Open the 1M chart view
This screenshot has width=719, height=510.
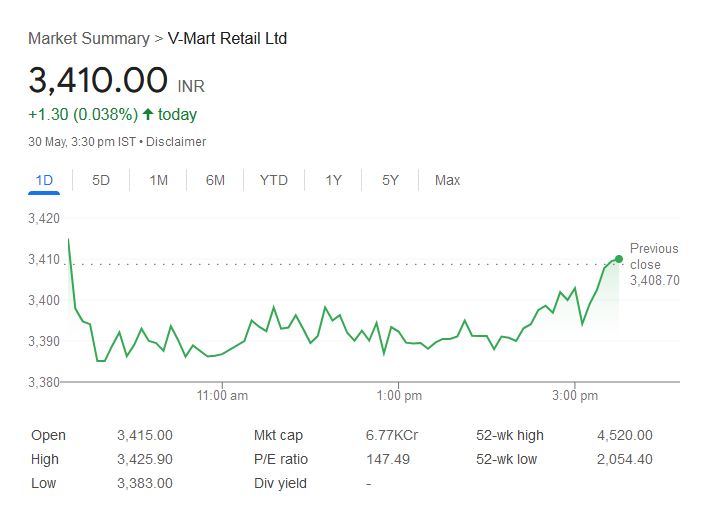coord(158,180)
